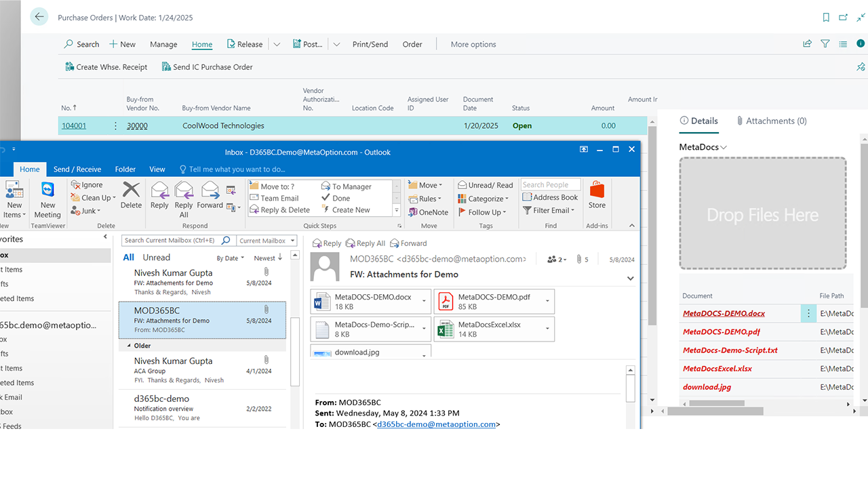868x488 pixels.
Task: Open purchase order 104001 link
Action: click(x=74, y=125)
